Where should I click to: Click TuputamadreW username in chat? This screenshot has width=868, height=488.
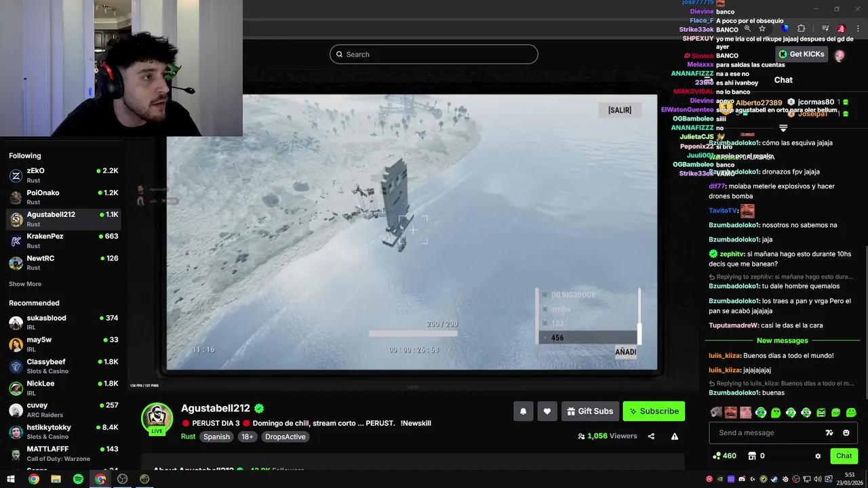coord(734,325)
